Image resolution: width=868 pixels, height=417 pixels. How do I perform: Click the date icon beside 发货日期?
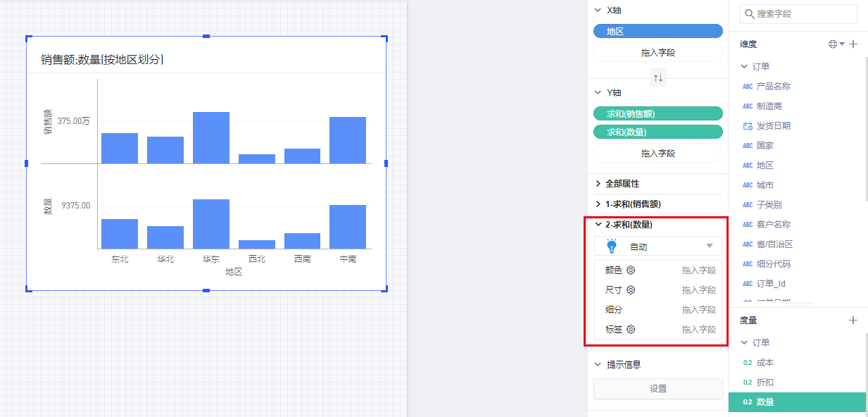[748, 126]
